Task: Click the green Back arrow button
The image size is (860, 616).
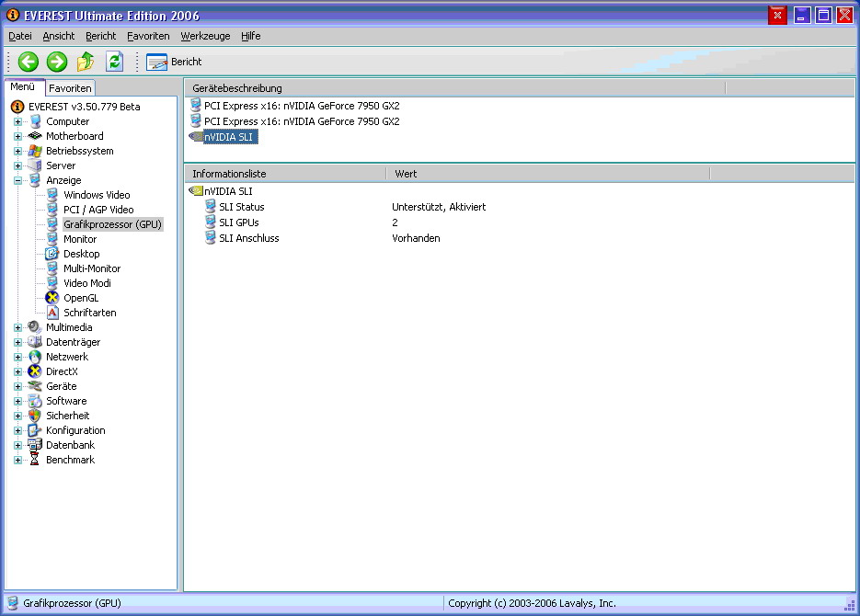Action: (x=28, y=62)
